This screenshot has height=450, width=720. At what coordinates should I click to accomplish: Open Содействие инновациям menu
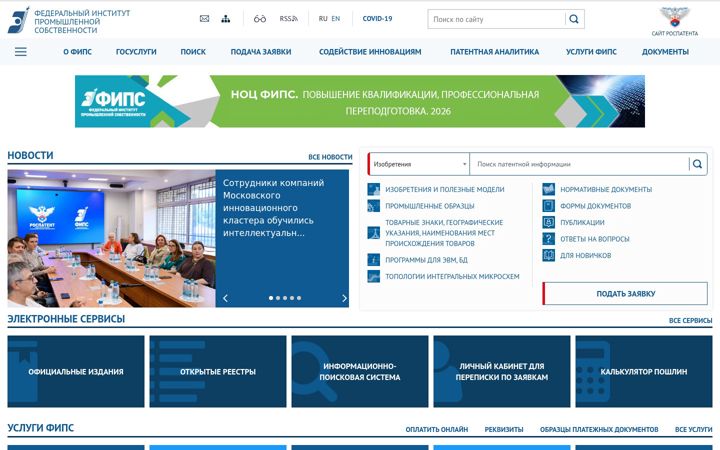pos(370,52)
